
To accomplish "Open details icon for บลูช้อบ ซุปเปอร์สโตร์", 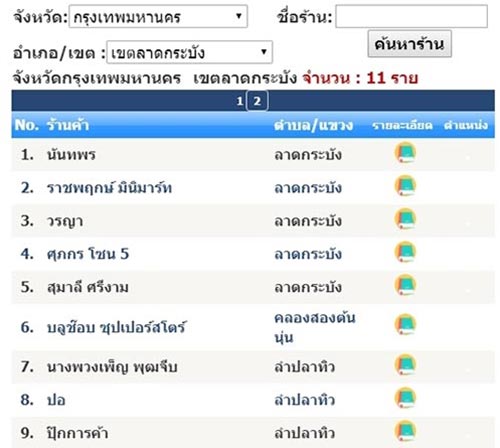I will (x=405, y=325).
